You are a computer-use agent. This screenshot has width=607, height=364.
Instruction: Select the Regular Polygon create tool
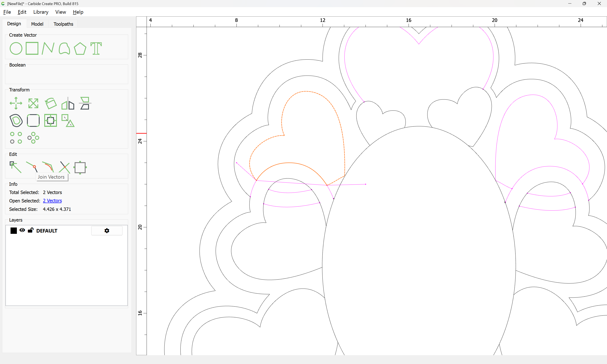click(80, 48)
